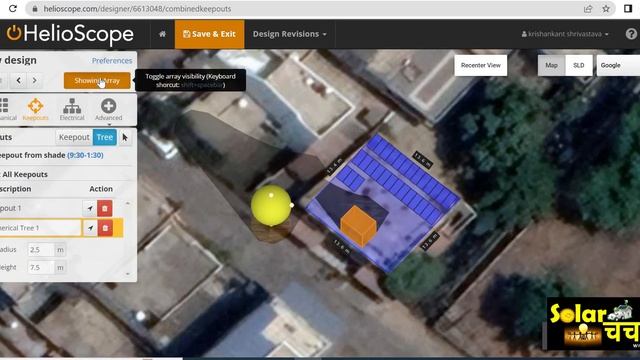
Task: Click the undo previous arrow button
Action: coord(18,80)
